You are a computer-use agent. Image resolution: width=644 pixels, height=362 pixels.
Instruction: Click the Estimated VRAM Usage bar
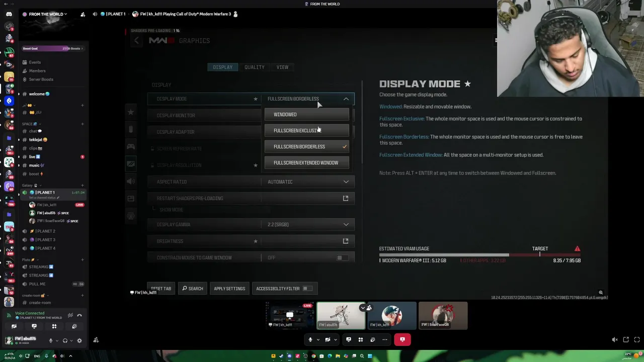pos(479,254)
